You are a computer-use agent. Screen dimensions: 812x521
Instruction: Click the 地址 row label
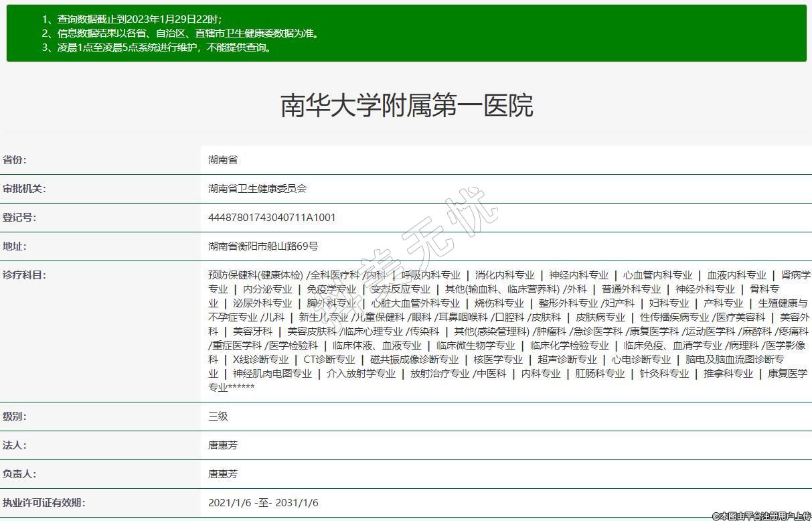[x=15, y=246]
